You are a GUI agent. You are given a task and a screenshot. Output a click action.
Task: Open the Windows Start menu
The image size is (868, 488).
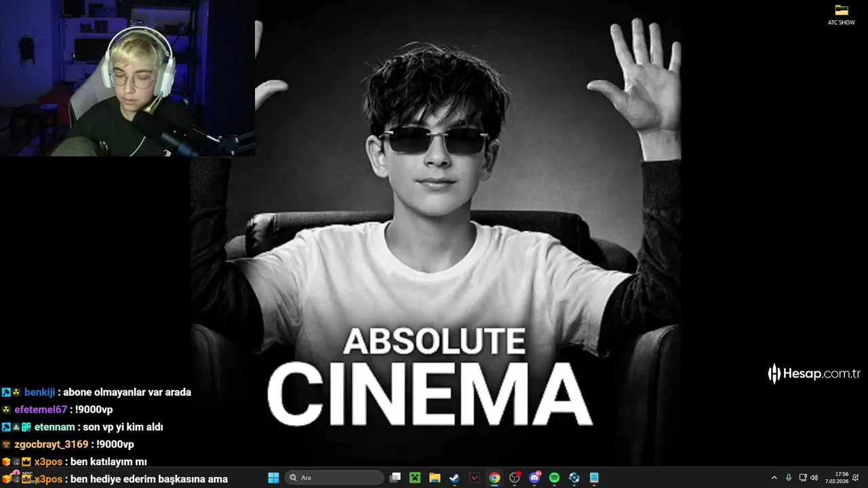(273, 478)
